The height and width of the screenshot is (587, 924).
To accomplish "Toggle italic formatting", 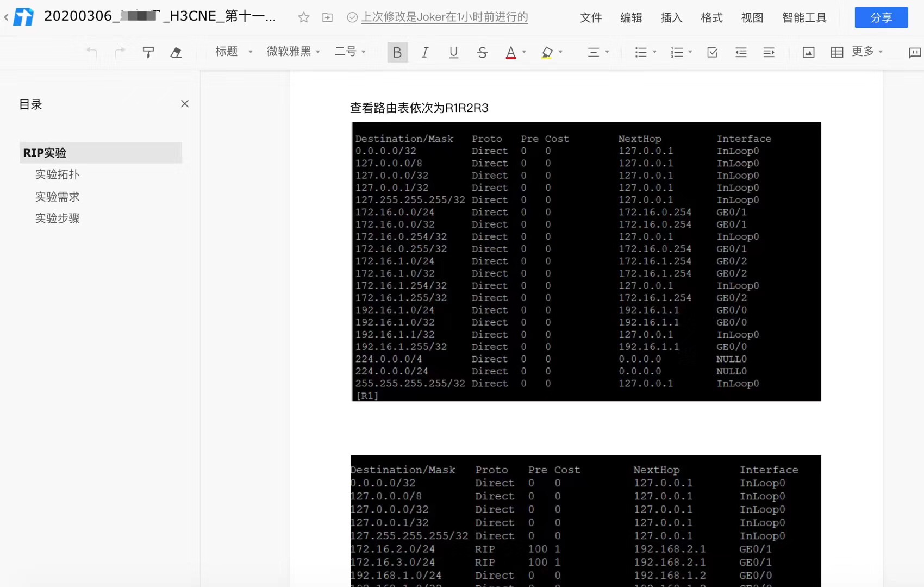I will [425, 52].
